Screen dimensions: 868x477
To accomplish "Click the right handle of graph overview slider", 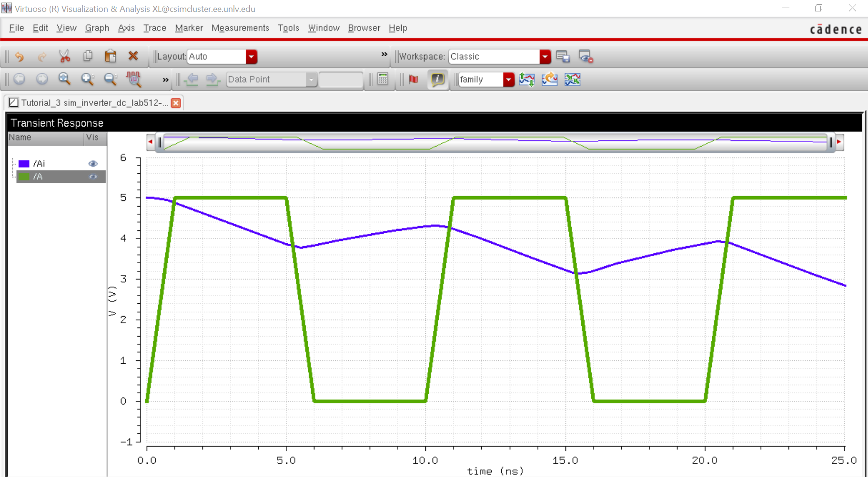I will click(x=831, y=142).
